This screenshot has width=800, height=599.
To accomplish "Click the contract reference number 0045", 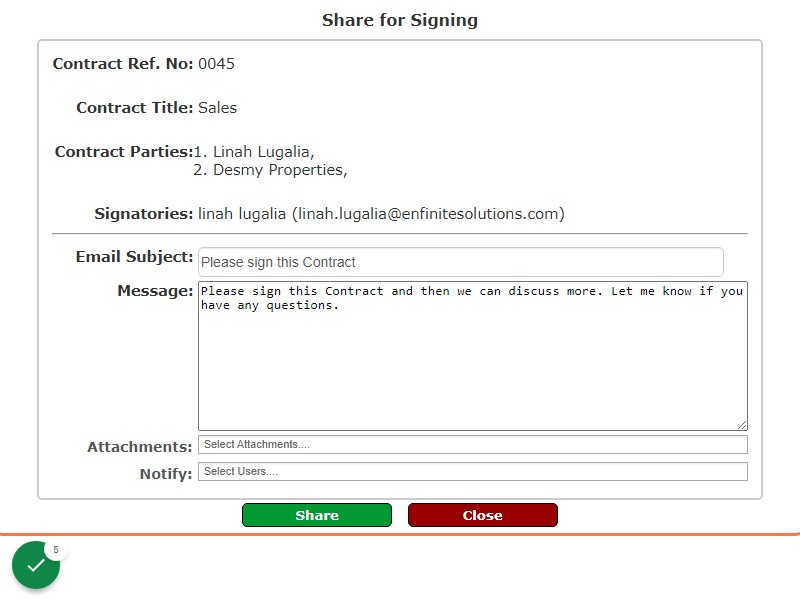I will pos(216,64).
